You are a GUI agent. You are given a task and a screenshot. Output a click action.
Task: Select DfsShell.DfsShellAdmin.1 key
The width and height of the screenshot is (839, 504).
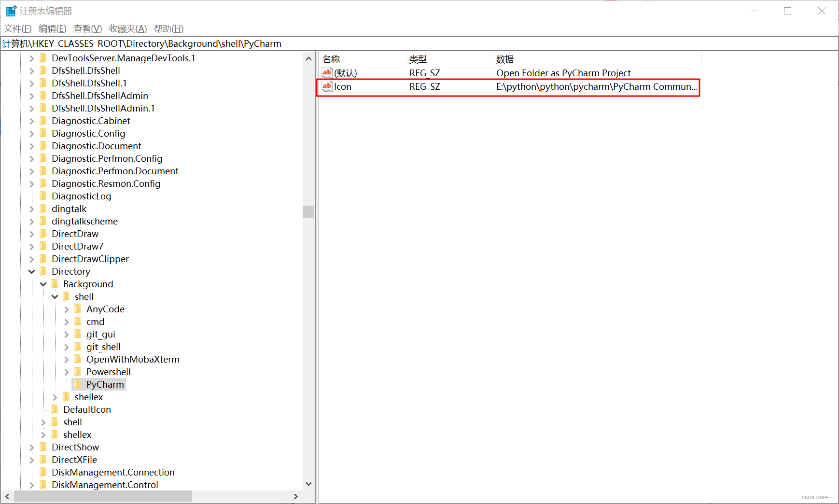103,108
